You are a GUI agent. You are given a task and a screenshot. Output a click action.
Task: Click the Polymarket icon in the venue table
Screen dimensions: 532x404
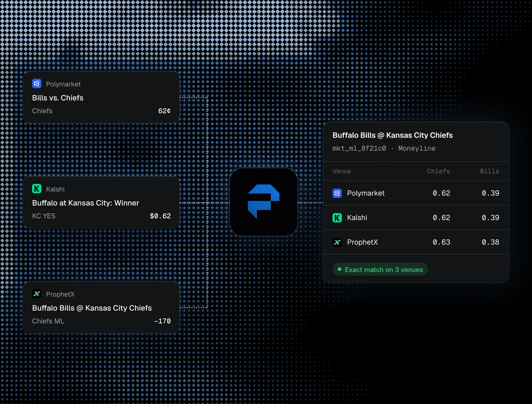pos(337,193)
